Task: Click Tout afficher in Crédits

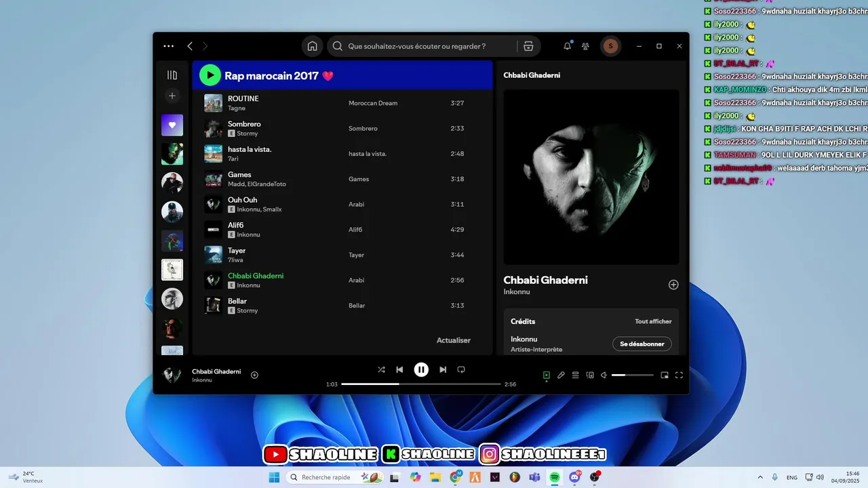Action: (653, 321)
